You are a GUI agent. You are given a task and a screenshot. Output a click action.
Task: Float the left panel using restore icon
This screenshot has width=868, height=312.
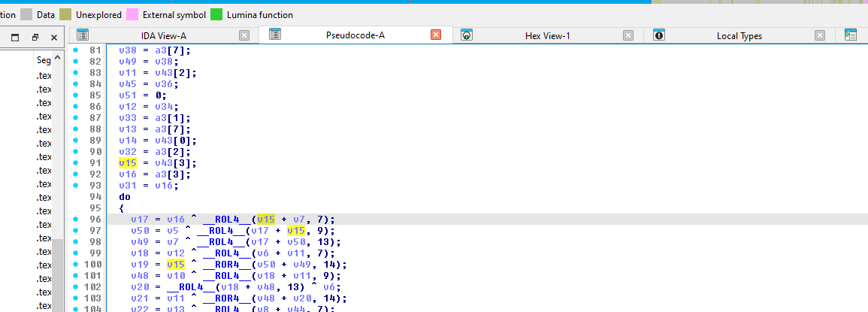click(x=35, y=37)
